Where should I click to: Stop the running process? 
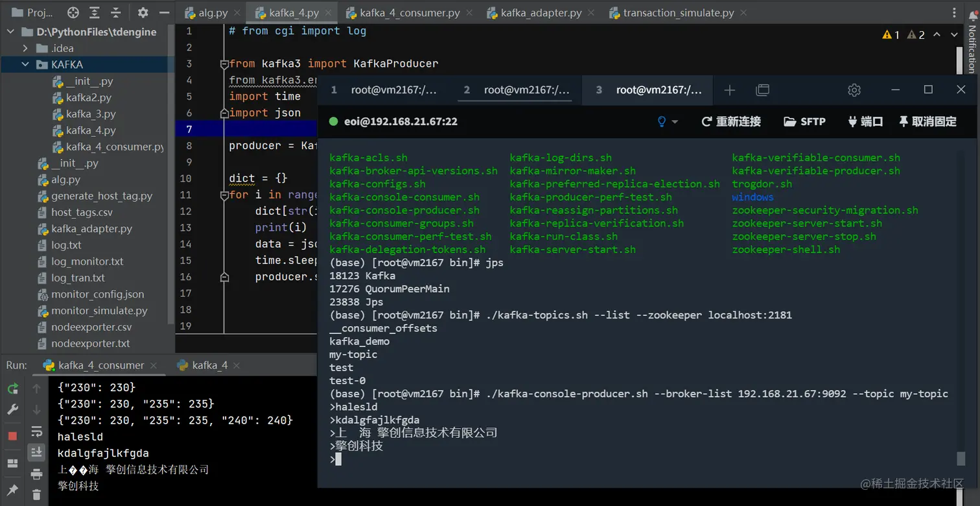point(12,436)
